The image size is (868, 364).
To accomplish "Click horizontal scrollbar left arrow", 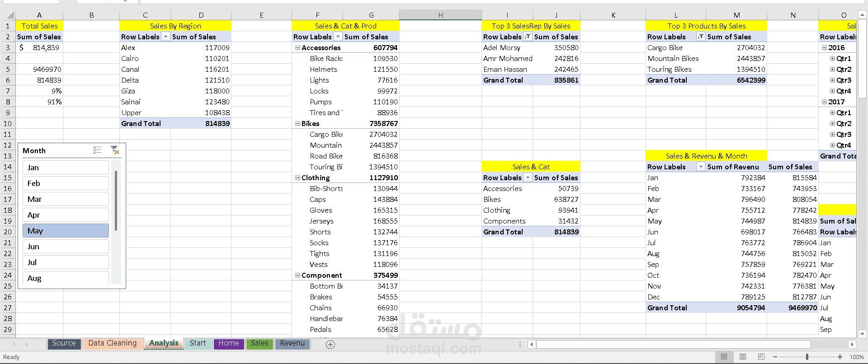I will [532, 344].
